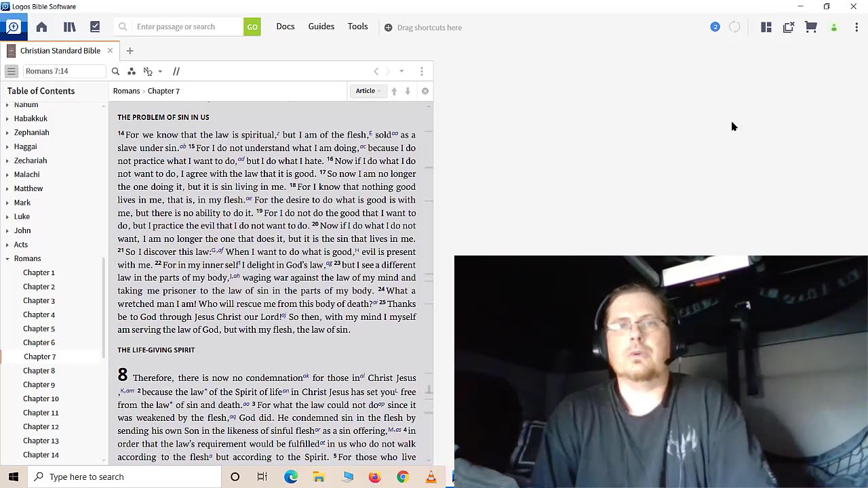Open VLC media player from the taskbar

coord(431,476)
